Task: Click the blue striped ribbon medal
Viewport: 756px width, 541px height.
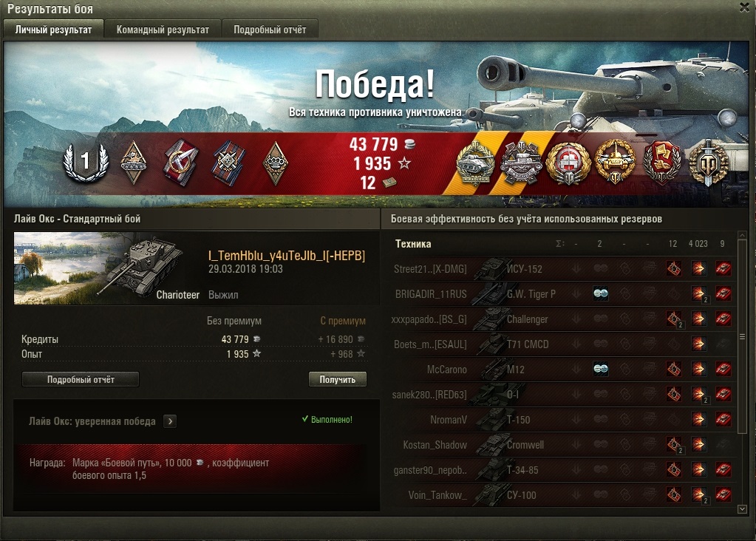Action: point(228,163)
